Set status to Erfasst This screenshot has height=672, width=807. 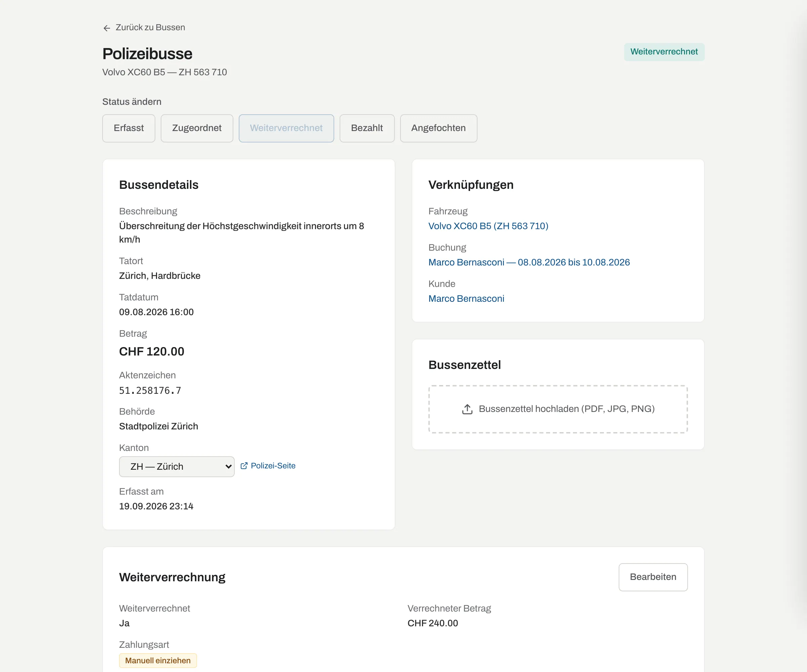point(129,128)
